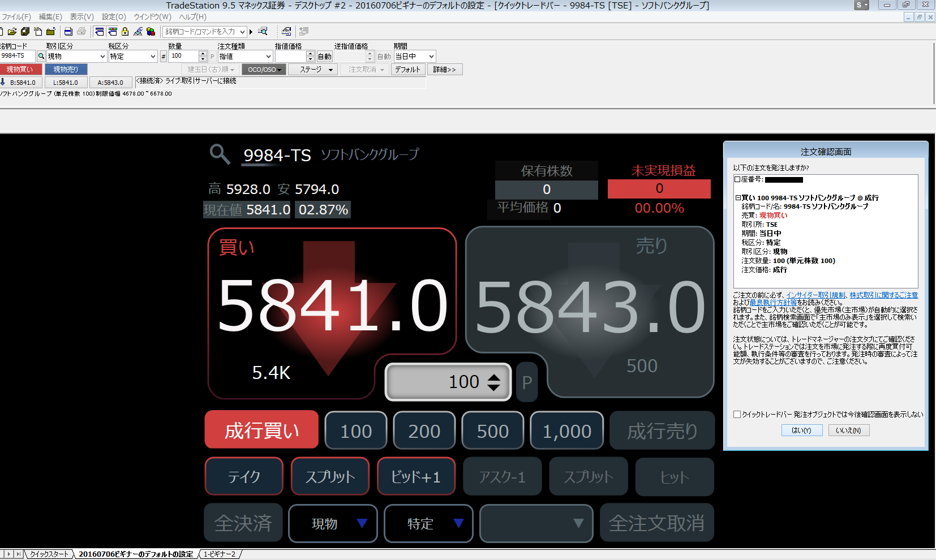
Task: Open the OCO/OSO dropdown button
Action: [264, 70]
